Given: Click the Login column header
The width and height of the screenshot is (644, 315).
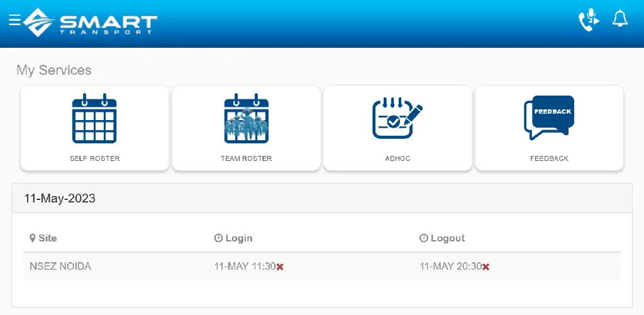Looking at the screenshot, I should click(x=234, y=238).
